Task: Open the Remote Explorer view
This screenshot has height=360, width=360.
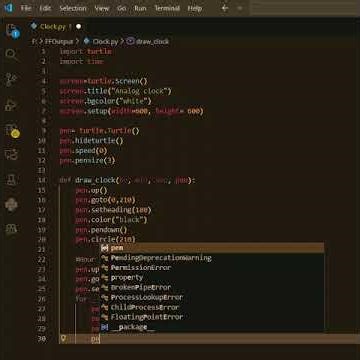Action: tap(11, 155)
